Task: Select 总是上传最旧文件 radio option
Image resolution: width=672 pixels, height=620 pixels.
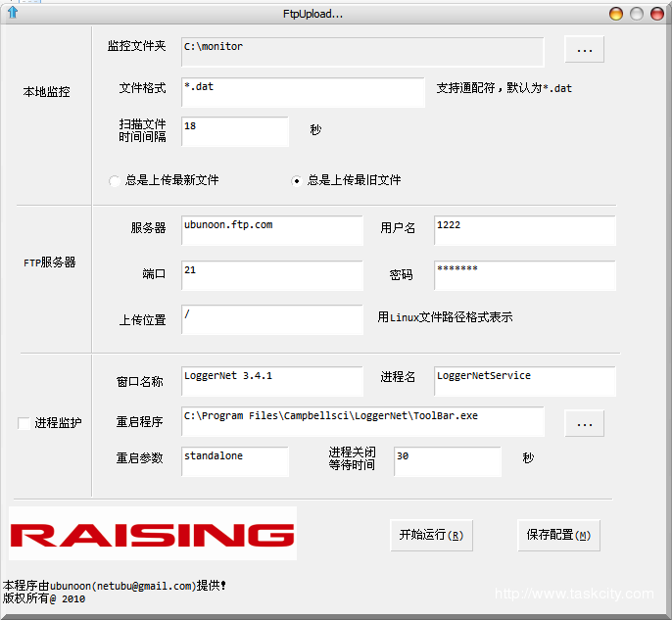Action: click(x=297, y=180)
